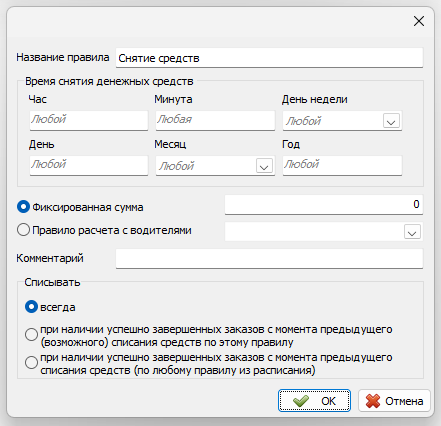Click the Год label

[x=291, y=144]
